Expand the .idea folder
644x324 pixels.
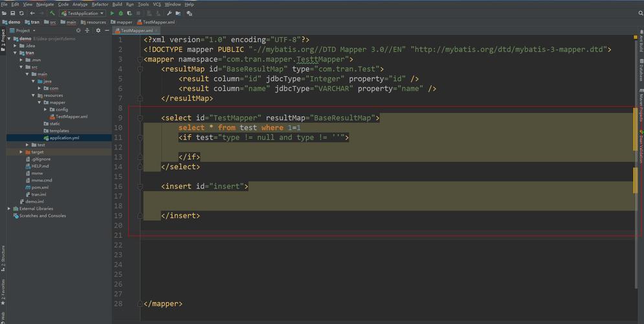[15, 45]
